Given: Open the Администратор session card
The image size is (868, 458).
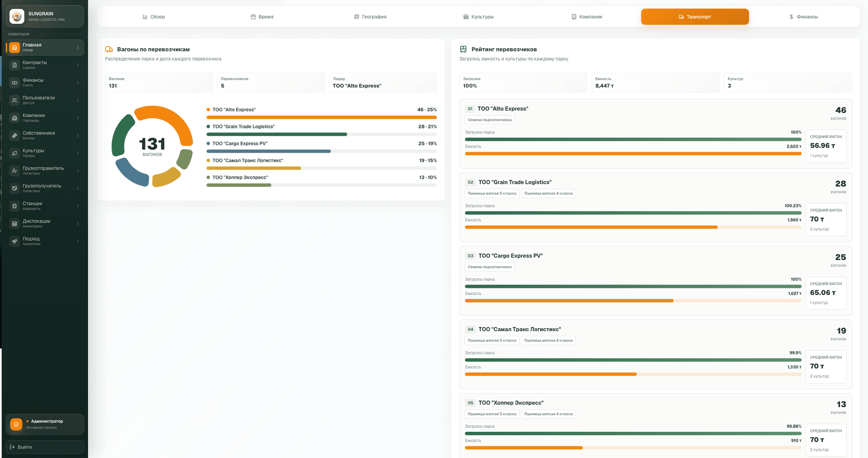Looking at the screenshot, I should [x=45, y=424].
